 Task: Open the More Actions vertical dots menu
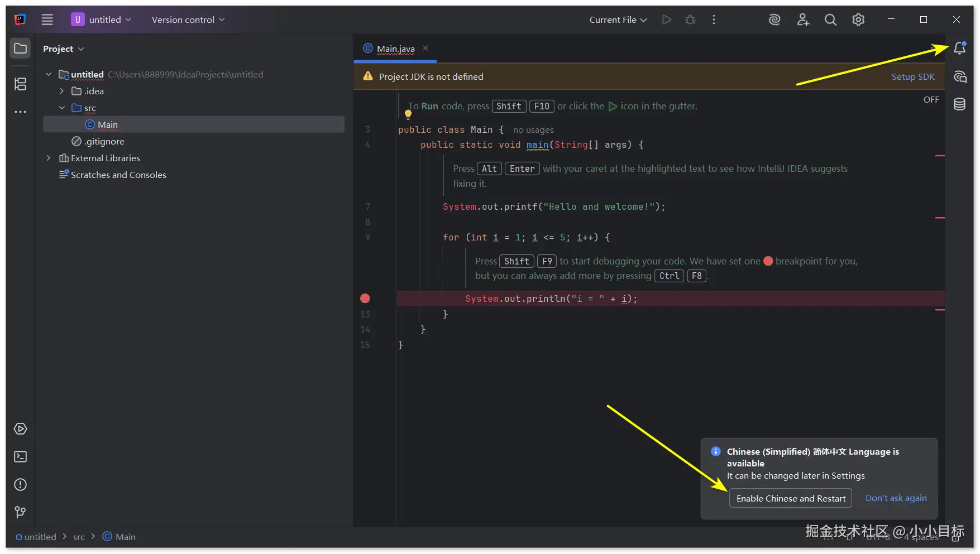tap(714, 20)
